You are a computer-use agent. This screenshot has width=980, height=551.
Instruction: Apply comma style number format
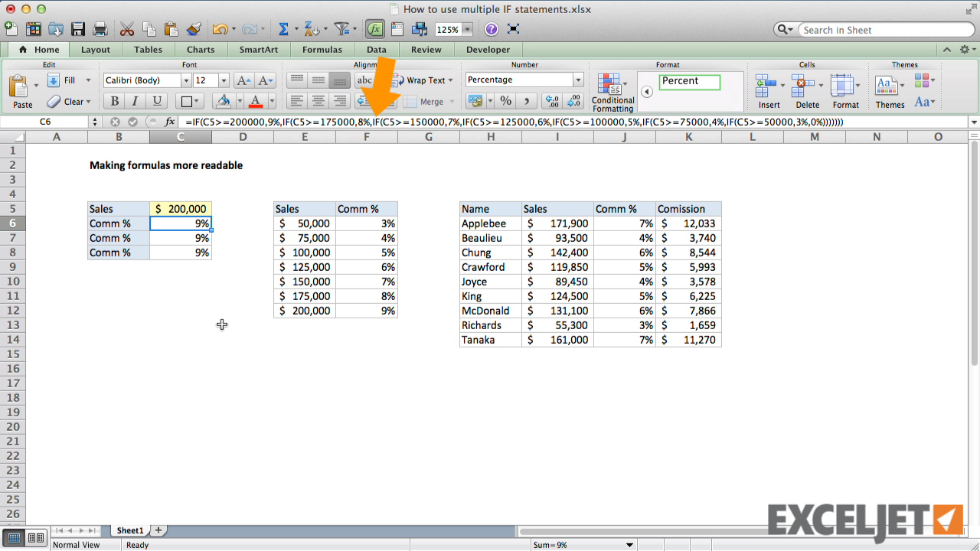pyautogui.click(x=526, y=101)
